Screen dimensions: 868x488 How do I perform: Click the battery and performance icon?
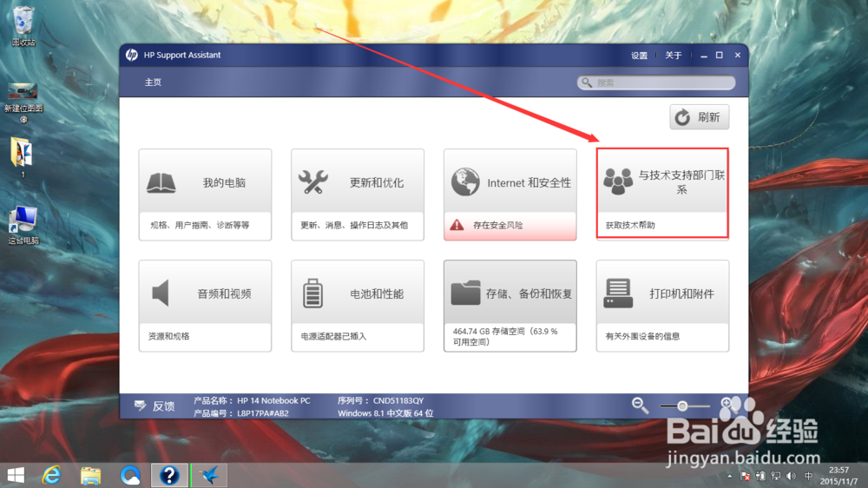(312, 293)
